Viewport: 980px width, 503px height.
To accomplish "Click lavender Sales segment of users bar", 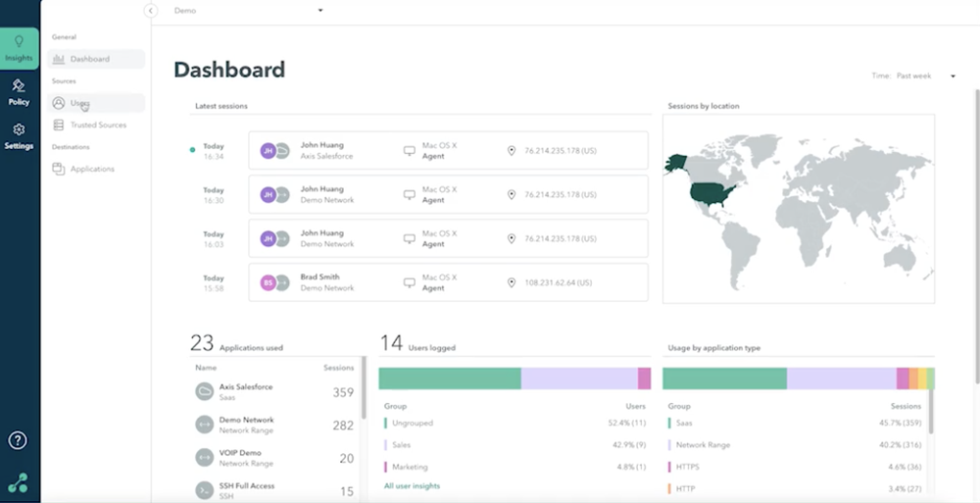I will pos(579,378).
